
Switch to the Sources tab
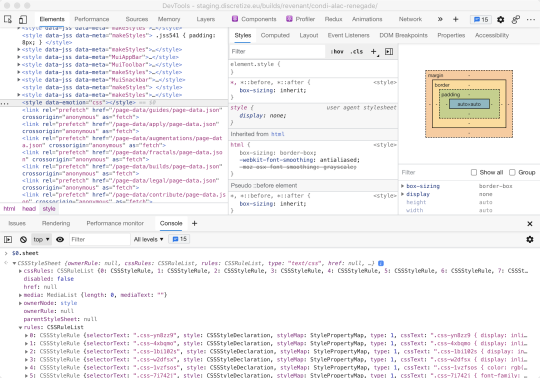137,19
